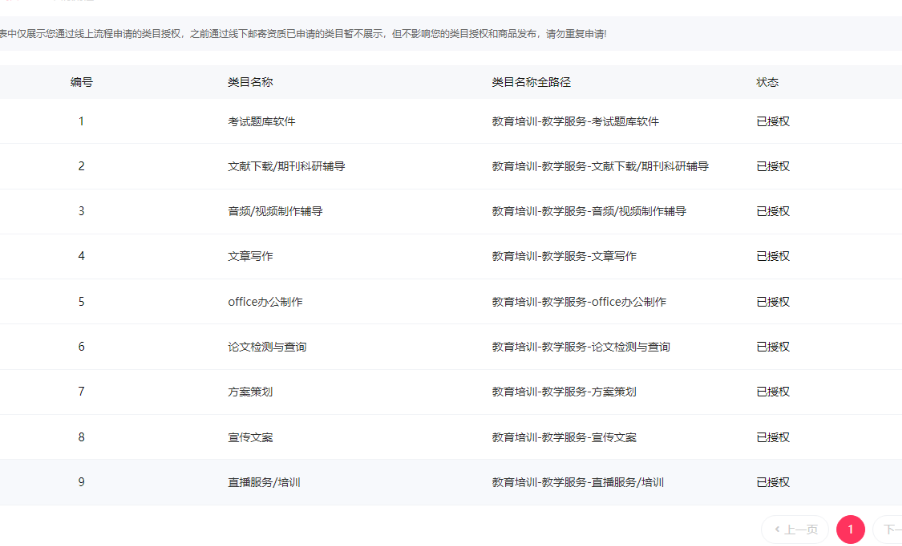Viewport: 902px width, 546px height.
Task: Click the 编号 column header
Action: pyautogui.click(x=81, y=82)
